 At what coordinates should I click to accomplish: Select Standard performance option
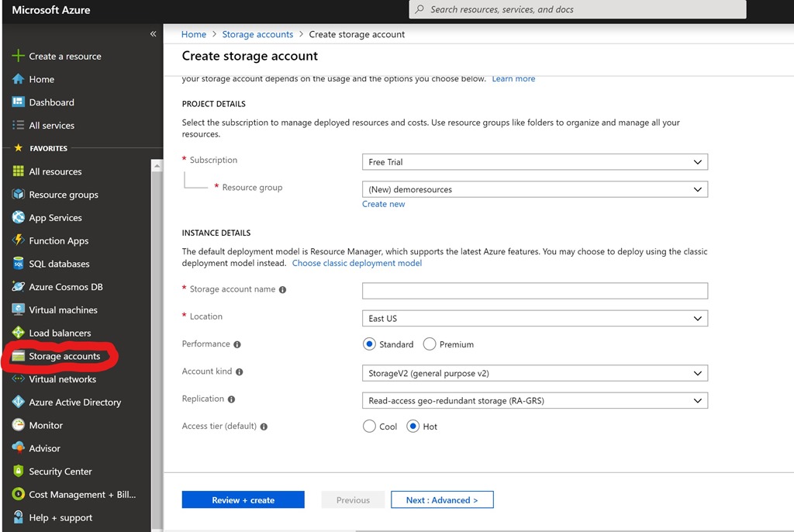pos(369,344)
